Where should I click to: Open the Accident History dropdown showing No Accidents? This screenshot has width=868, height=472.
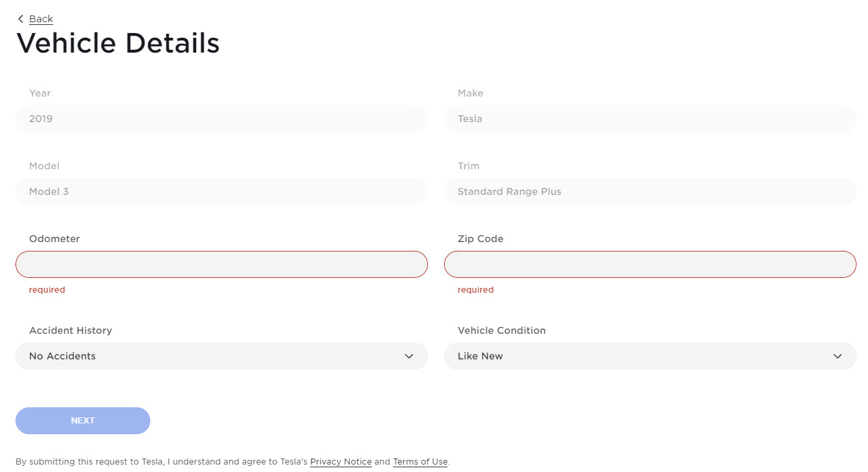click(209, 356)
